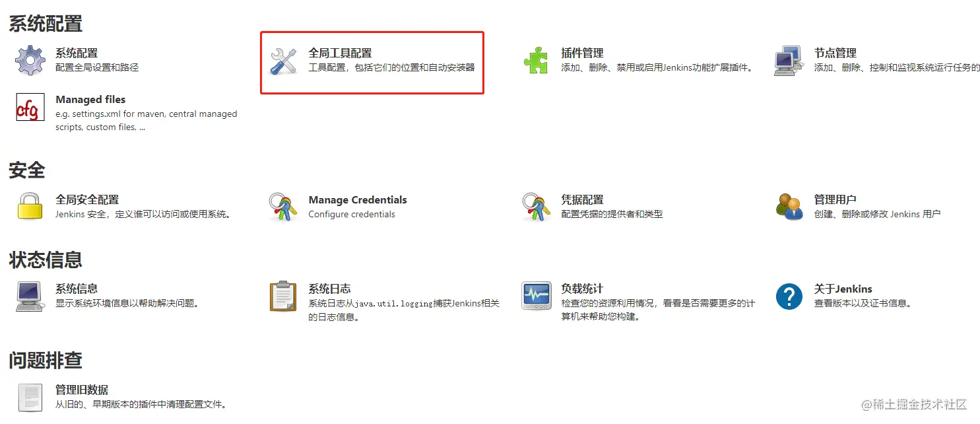Click the clipboard icon for 系统日志
The width and height of the screenshot is (980, 424).
coord(283,296)
